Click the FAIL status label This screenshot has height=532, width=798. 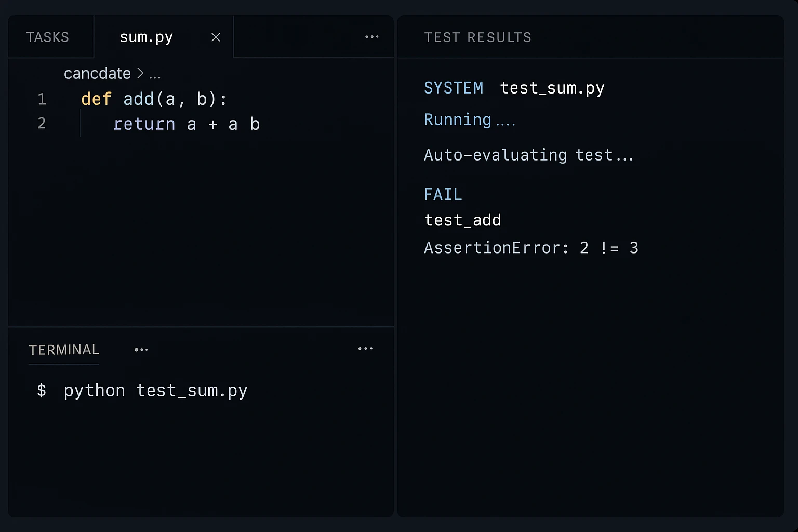click(x=443, y=194)
